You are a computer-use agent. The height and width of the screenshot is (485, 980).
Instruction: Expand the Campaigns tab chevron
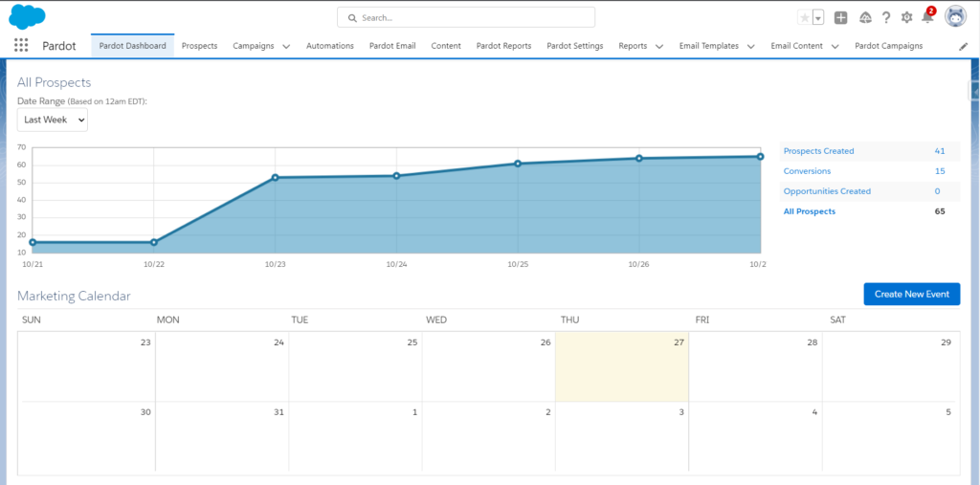(x=286, y=46)
